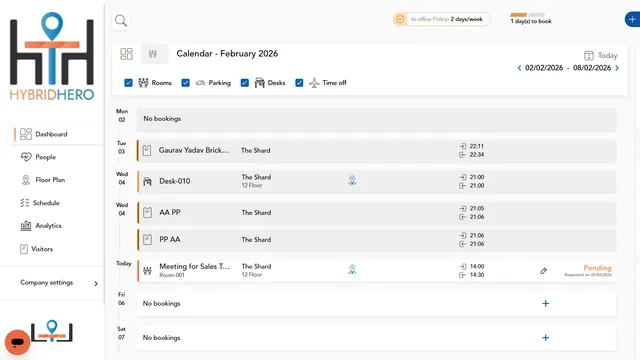640x360 pixels.
Task: Switch to meeting room view icon
Action: tap(153, 54)
